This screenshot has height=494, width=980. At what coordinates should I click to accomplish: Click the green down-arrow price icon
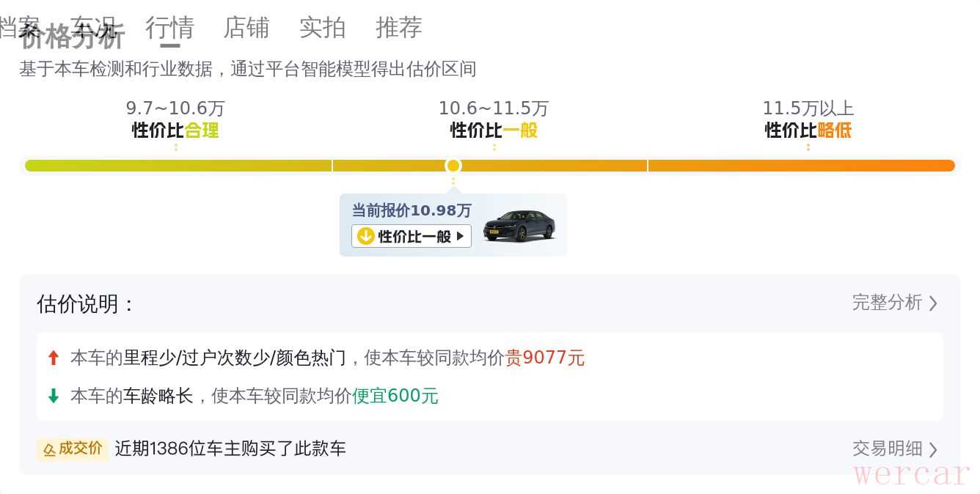tap(54, 396)
